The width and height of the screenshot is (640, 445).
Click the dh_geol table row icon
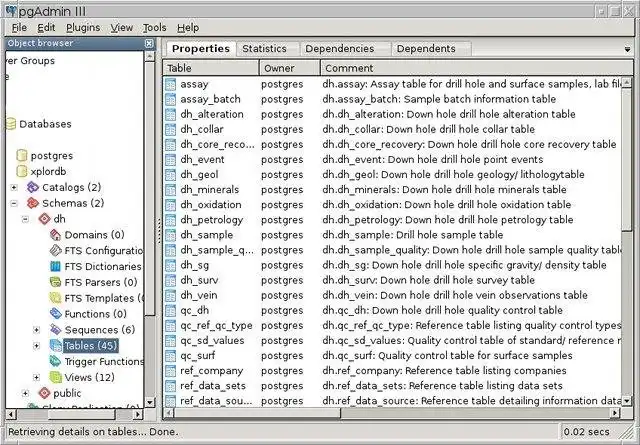click(x=170, y=175)
